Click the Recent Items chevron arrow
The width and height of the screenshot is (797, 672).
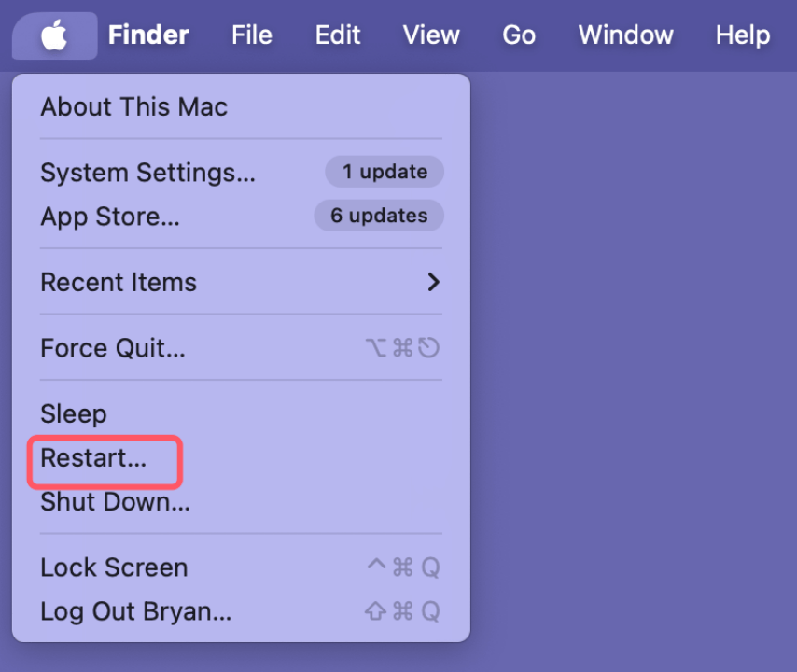(x=433, y=282)
